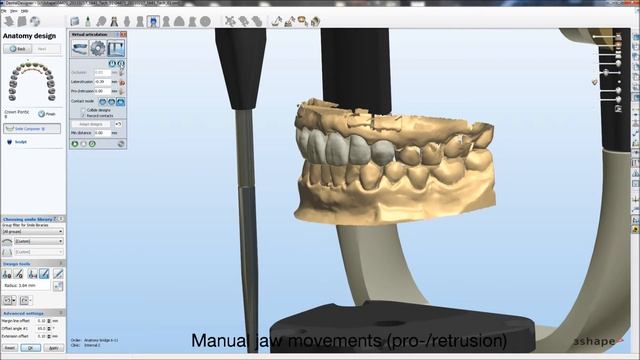Screen dimensions: 640x360
Task: Open the first Custom smile library dropdown
Action: (x=39, y=241)
